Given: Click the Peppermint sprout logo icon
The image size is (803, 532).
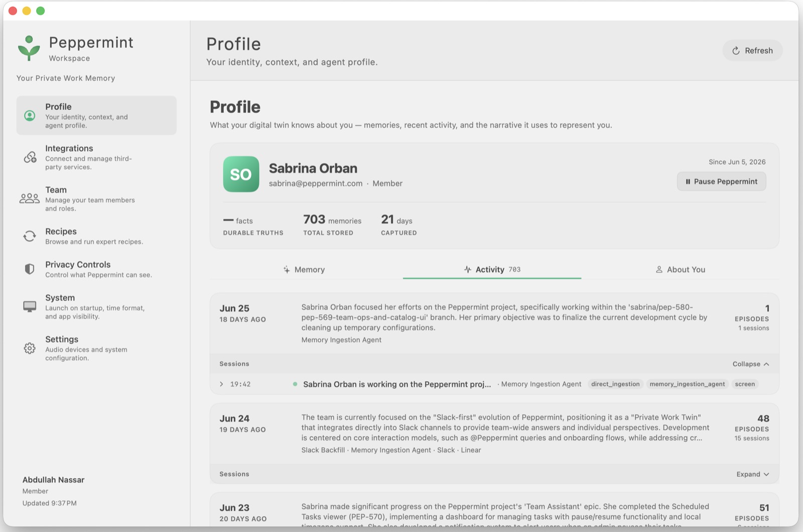Looking at the screenshot, I should 29,48.
